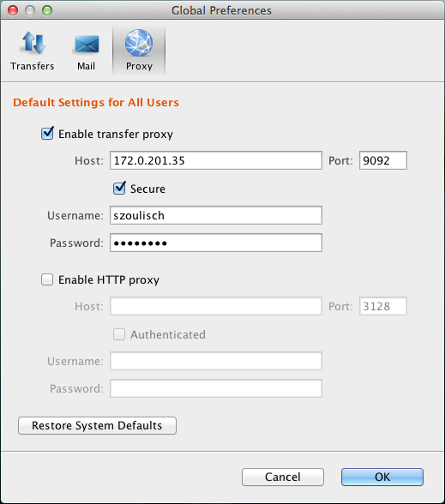Viewport: 445px width, 504px height.
Task: Uncheck the Secure checkbox
Action: point(119,188)
